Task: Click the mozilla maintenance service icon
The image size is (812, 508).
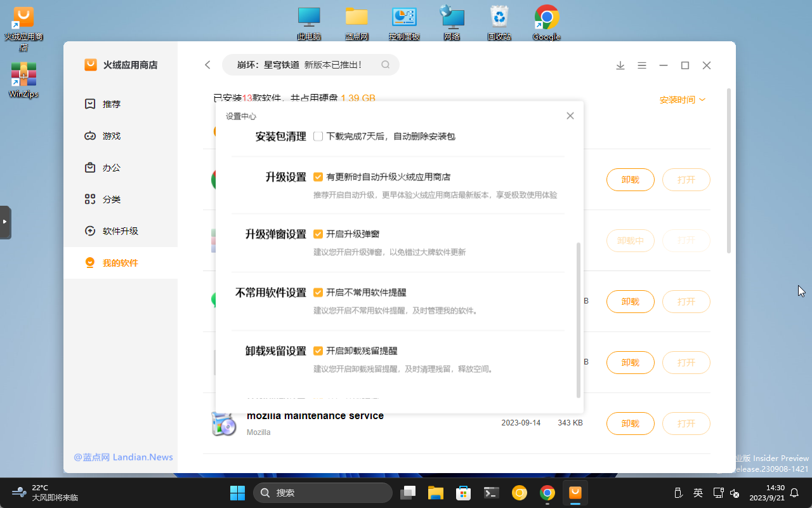Action: point(224,424)
